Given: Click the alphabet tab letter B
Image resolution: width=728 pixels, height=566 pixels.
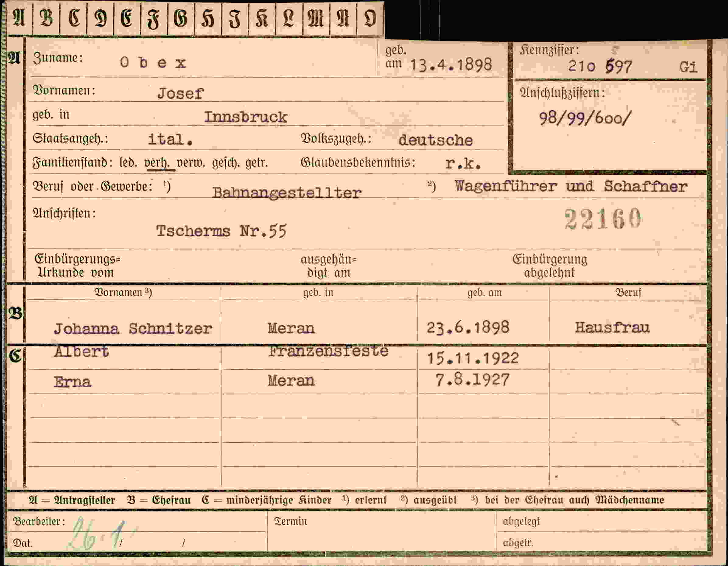Looking at the screenshot, I should pos(46,18).
